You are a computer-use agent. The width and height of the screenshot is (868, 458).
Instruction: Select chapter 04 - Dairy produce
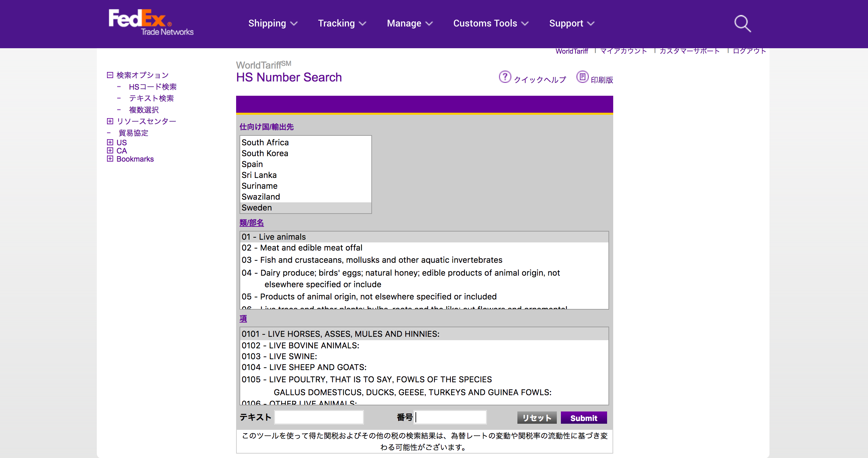coord(424,278)
